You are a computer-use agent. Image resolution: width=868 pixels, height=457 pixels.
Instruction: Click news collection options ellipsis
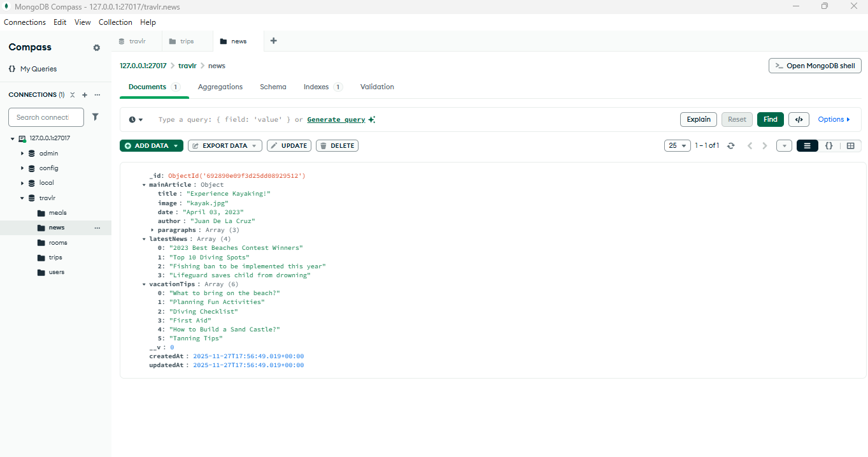click(97, 228)
